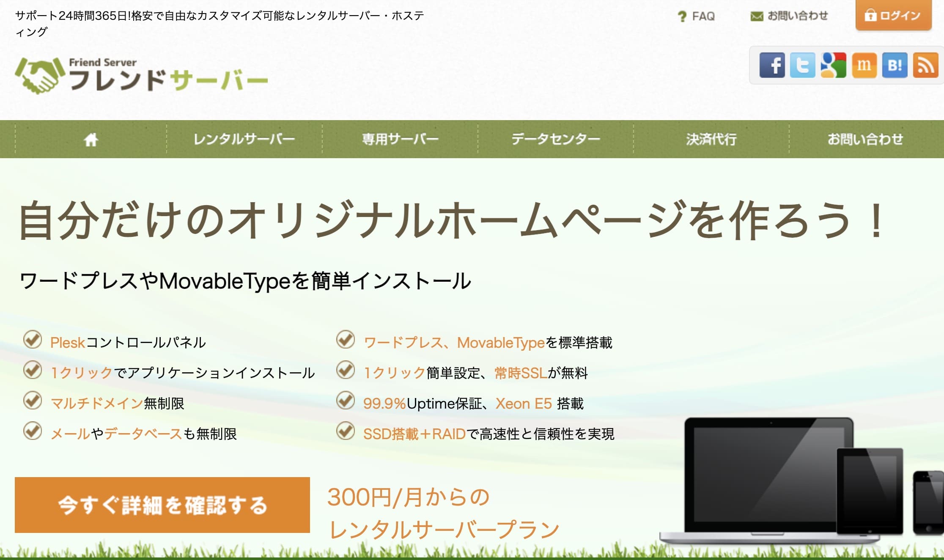
Task: Open the orange mixi 'm' icon
Action: coord(864,65)
